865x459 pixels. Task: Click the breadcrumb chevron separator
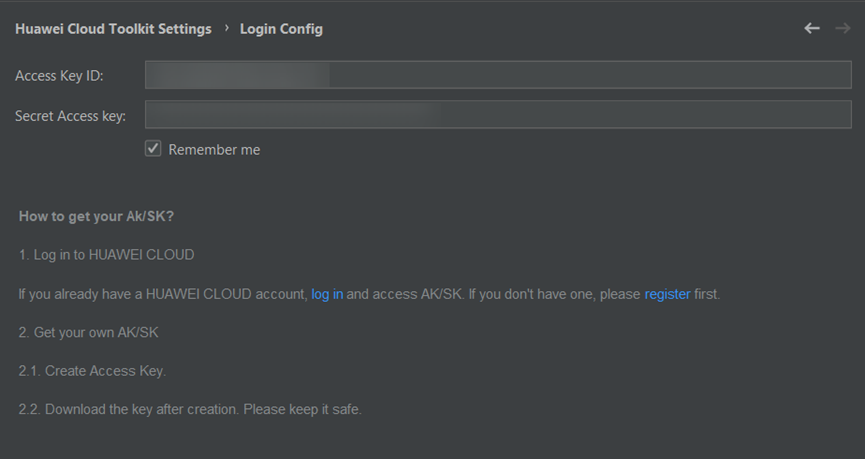pyautogui.click(x=226, y=28)
